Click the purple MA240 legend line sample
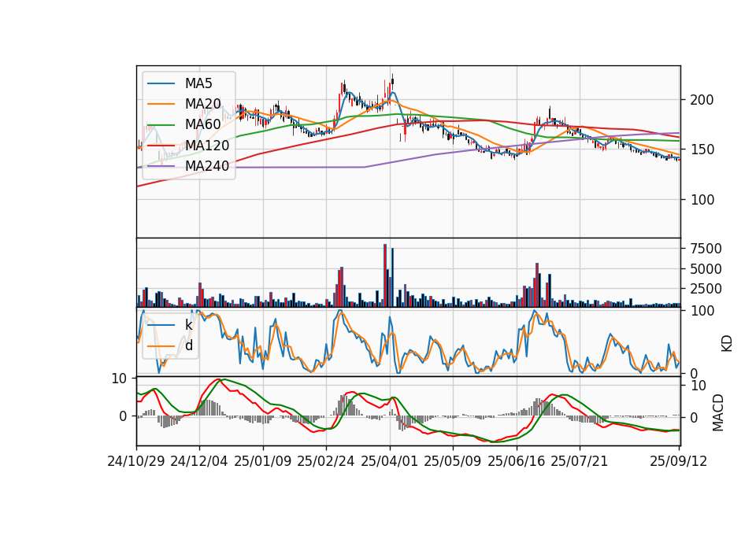The width and height of the screenshot is (756, 543). click(161, 166)
